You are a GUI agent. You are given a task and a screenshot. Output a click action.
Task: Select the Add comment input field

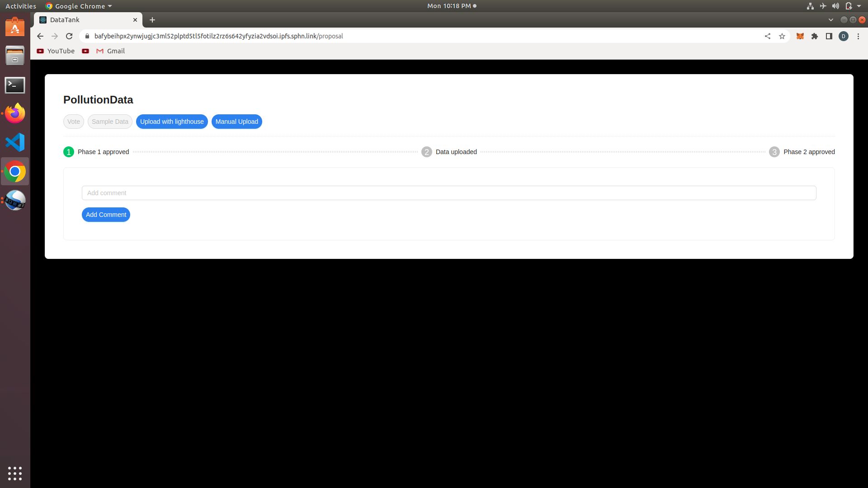click(449, 193)
